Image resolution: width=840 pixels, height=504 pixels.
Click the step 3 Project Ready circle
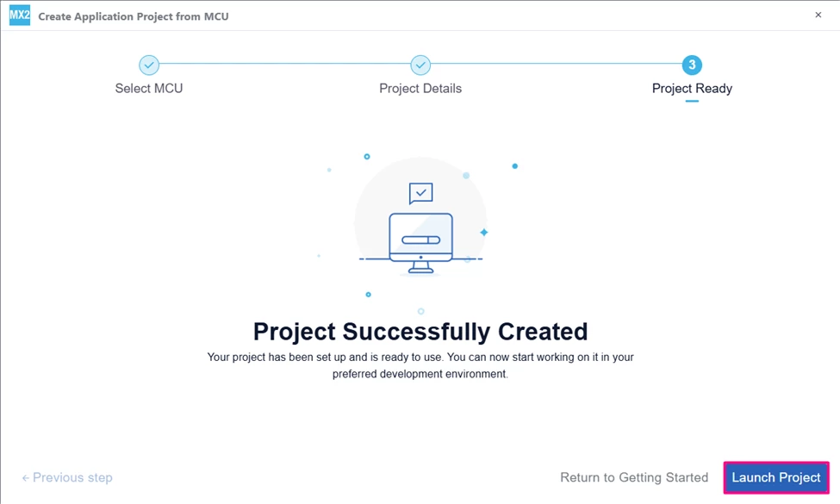click(x=692, y=65)
